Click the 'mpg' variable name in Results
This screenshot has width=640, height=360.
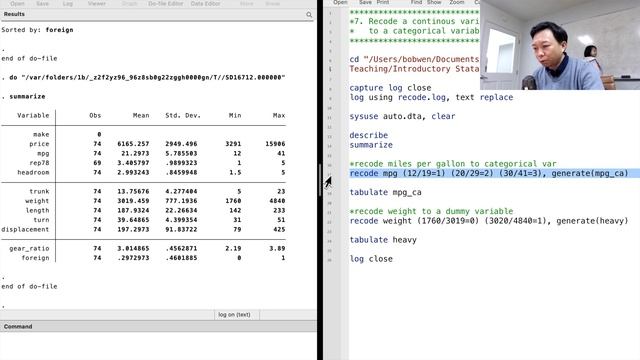coord(43,153)
